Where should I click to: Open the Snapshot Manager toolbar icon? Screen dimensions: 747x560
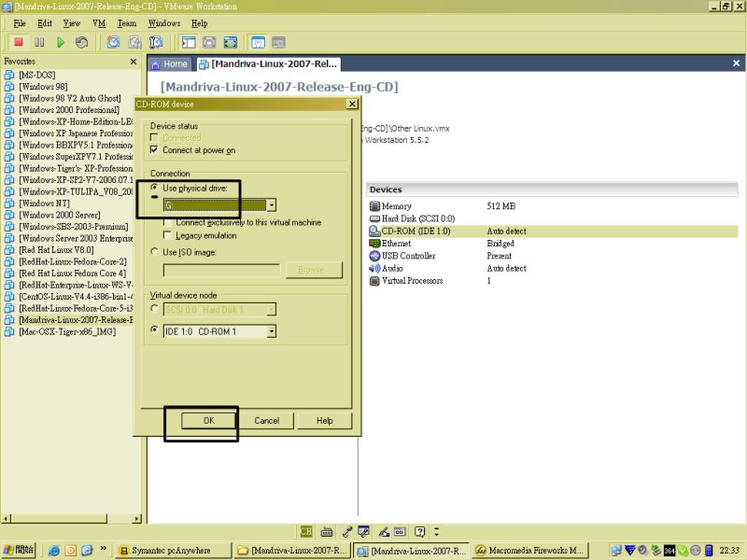point(156,42)
